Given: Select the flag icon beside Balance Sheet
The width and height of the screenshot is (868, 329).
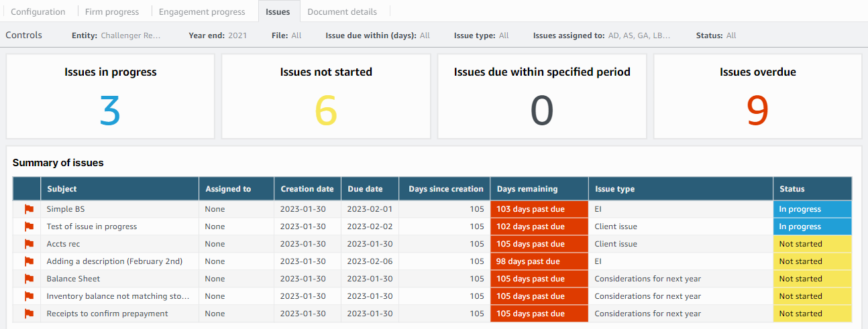Looking at the screenshot, I should point(29,279).
